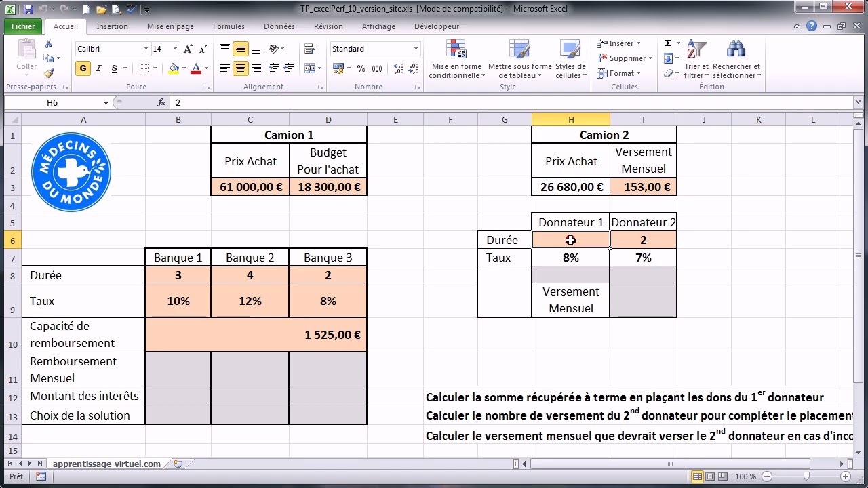This screenshot has width=868, height=488.
Task: Click the fill color bucket swatch
Action: (174, 68)
